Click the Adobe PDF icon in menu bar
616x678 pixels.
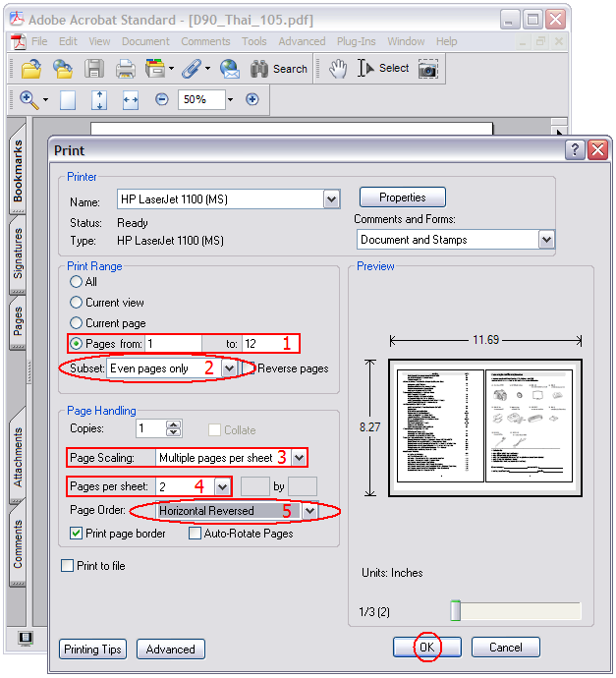coord(18,41)
